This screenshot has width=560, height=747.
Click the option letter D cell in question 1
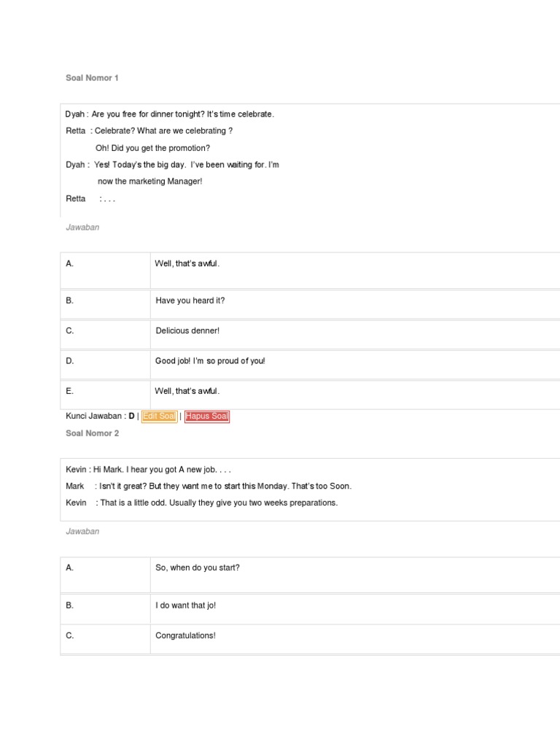[105, 365]
